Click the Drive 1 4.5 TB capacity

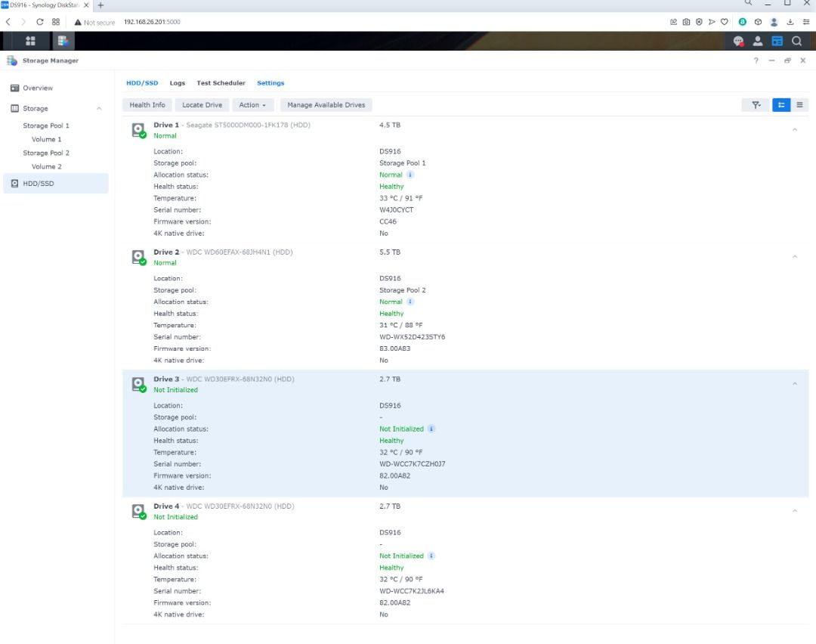390,125
